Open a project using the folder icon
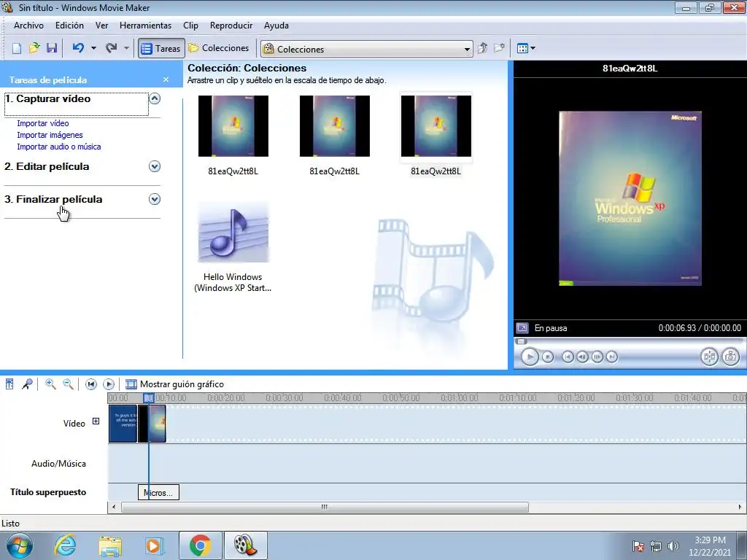 (x=34, y=48)
